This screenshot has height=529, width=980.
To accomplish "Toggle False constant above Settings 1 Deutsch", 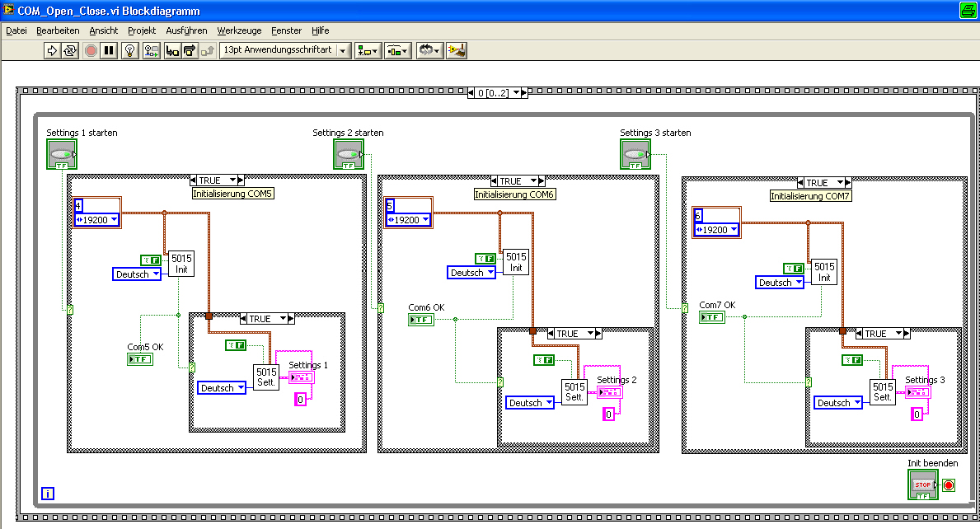I will point(236,344).
